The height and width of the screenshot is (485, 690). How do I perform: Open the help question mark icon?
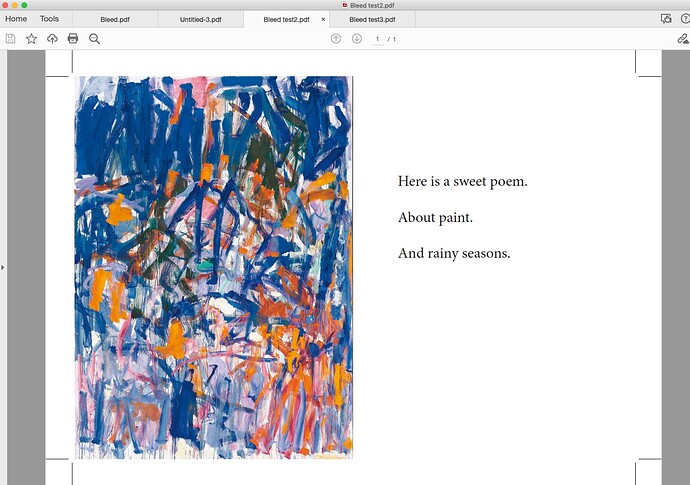(686, 18)
